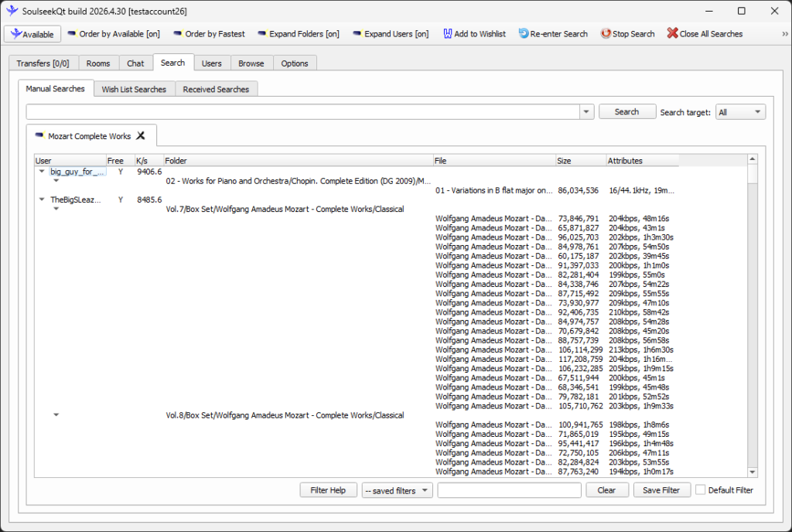
Task: Collapse user TheBigSLeaz... tree node
Action: pyautogui.click(x=42, y=199)
